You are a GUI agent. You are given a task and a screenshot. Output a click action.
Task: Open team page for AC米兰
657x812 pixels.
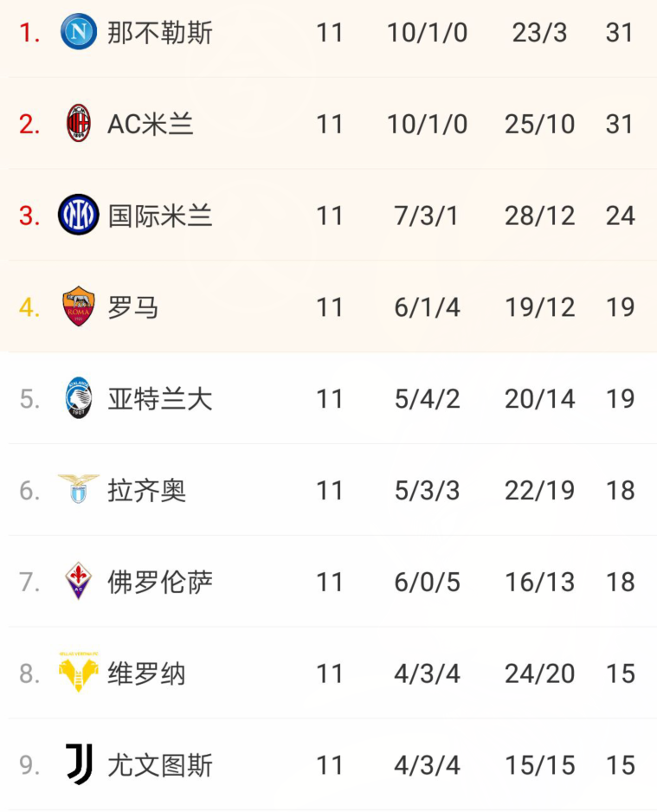[151, 125]
